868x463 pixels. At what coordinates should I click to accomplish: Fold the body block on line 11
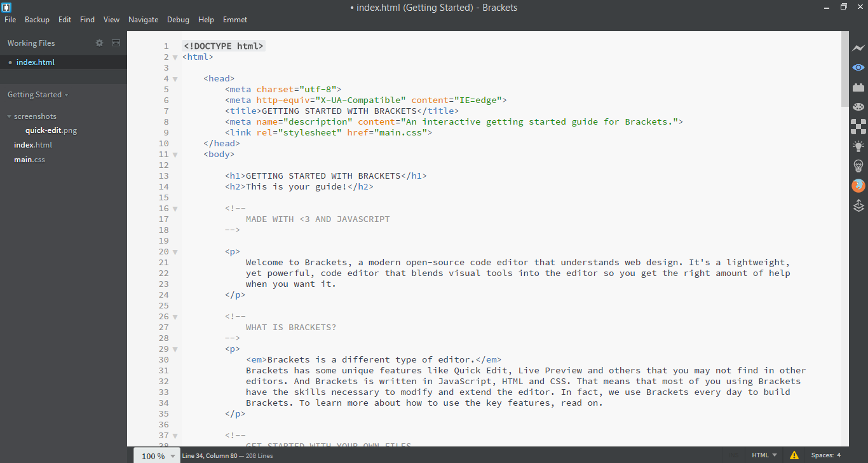(x=175, y=155)
